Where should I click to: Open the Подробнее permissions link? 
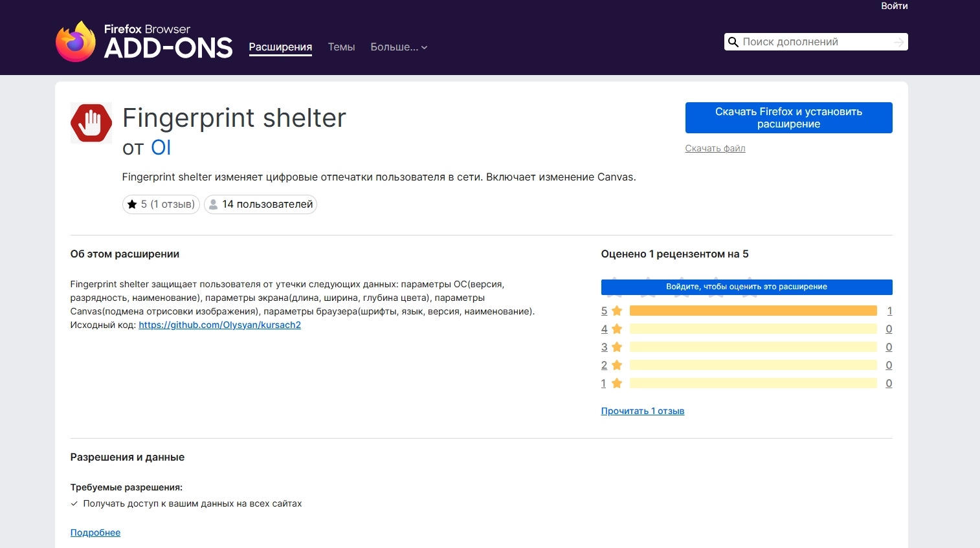point(95,533)
